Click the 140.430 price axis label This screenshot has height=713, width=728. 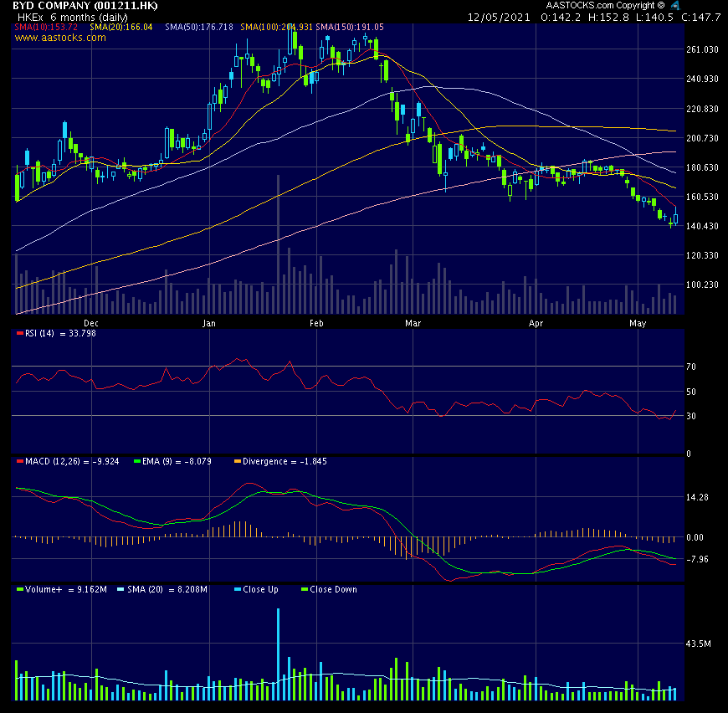tap(702, 226)
